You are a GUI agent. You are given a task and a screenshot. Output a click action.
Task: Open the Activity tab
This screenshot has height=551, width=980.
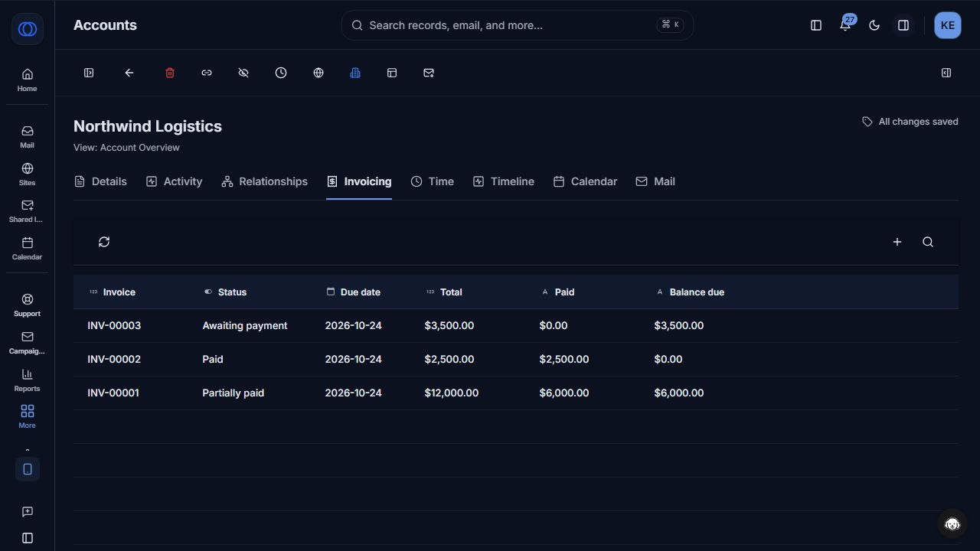(x=174, y=181)
